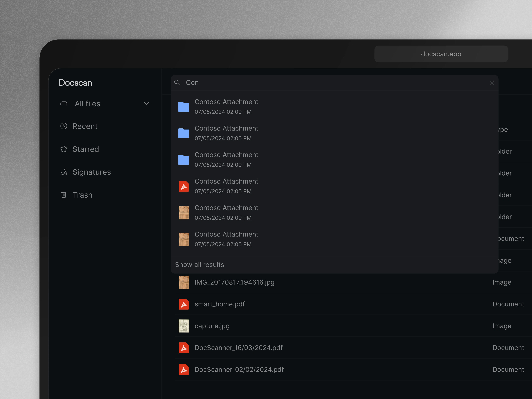Open the Contoso Attachment PDF search result
The image size is (532, 399).
coord(226,186)
